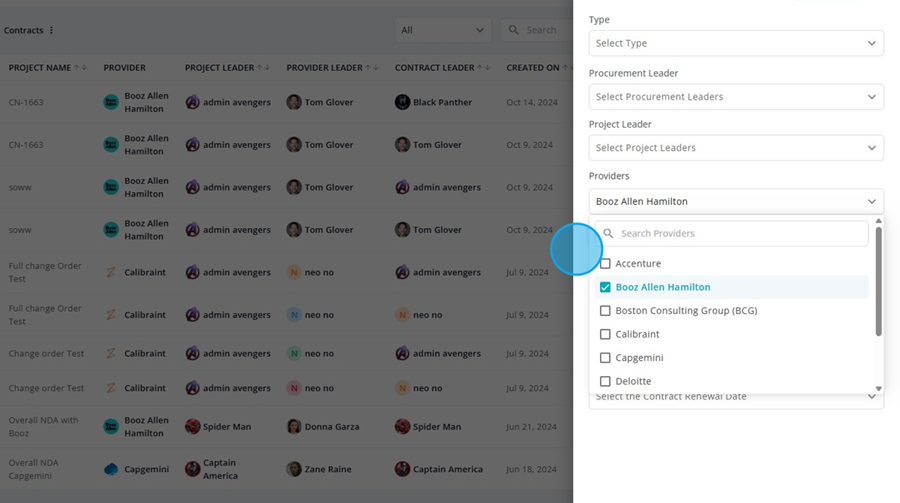
Task: Click the providers list scrollbar thumb
Action: coord(878,281)
